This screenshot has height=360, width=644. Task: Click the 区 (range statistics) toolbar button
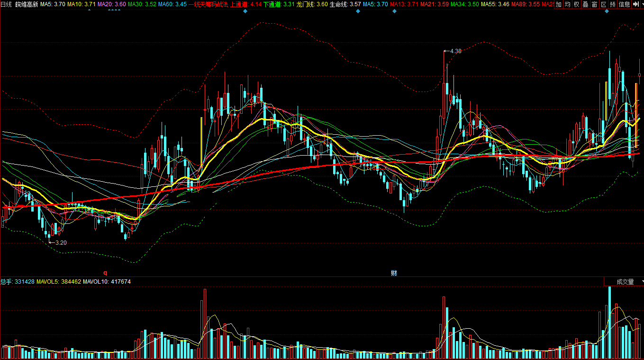[604, 4]
